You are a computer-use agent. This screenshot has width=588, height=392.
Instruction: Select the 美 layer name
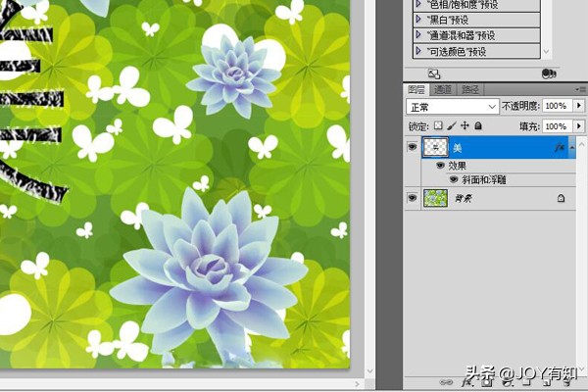457,148
